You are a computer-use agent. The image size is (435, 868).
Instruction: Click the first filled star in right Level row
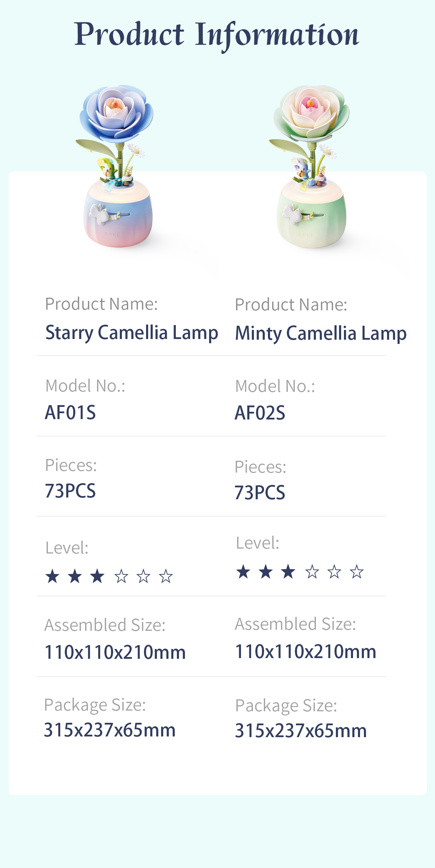tap(243, 572)
